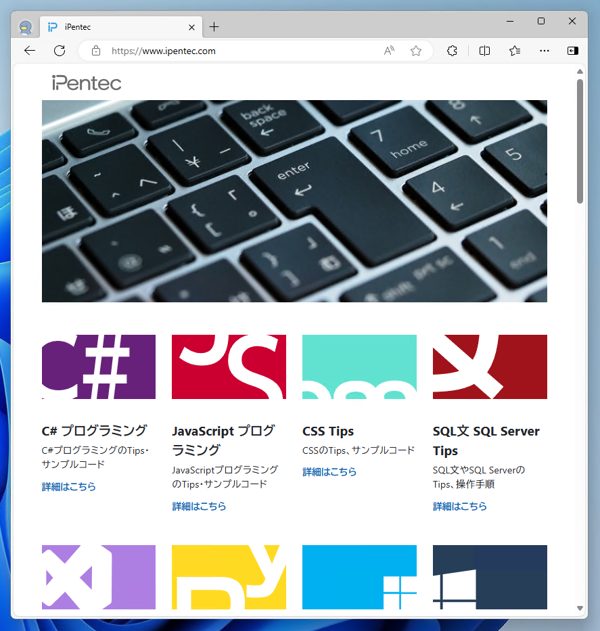Image resolution: width=600 pixels, height=631 pixels.
Task: Click the SQL dark red thumbnail
Action: 490,367
